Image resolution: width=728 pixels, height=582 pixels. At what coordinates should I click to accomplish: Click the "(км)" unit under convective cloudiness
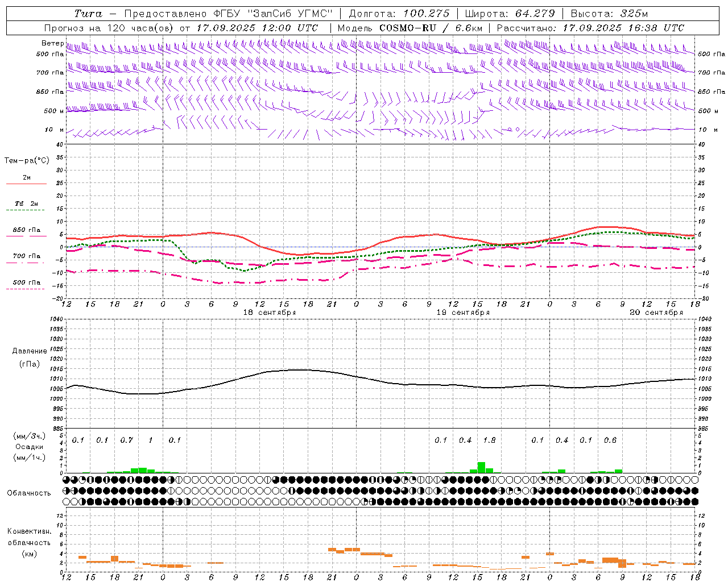(30, 554)
